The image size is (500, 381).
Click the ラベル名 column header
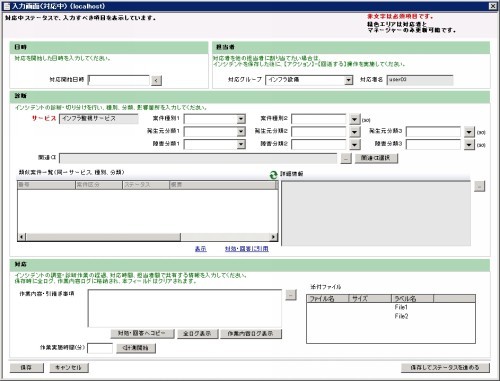point(413,299)
